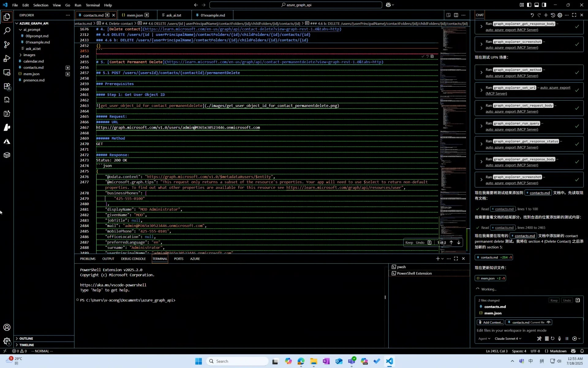This screenshot has width=588, height=368.
Task: Switch to the OUTPUT panel tab
Action: (x=108, y=259)
